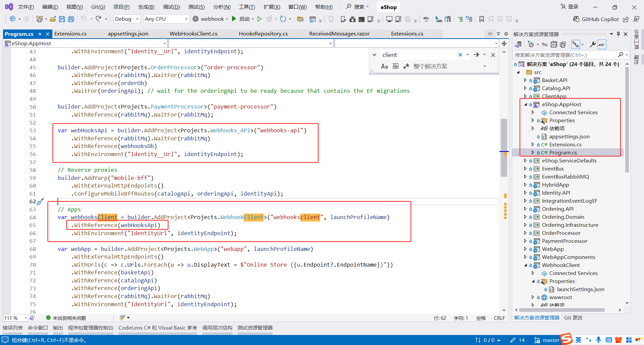Image resolution: width=644 pixels, height=345 pixels.
Task: Click 登录 sign-in button
Action: pyautogui.click(x=570, y=7)
